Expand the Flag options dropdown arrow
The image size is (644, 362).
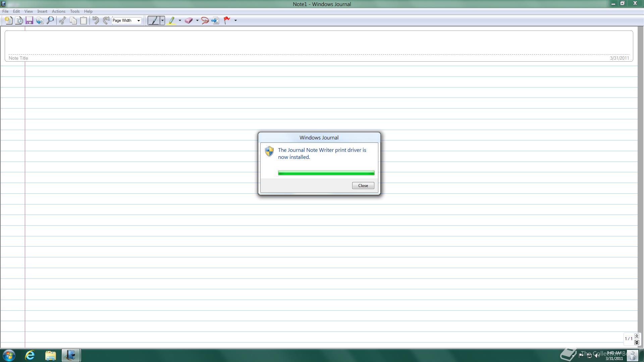[235, 20]
